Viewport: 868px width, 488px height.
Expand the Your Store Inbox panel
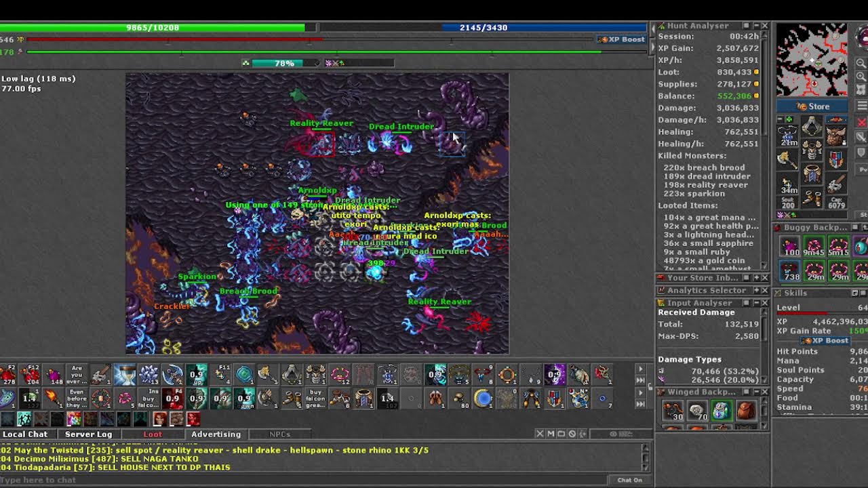click(x=756, y=278)
